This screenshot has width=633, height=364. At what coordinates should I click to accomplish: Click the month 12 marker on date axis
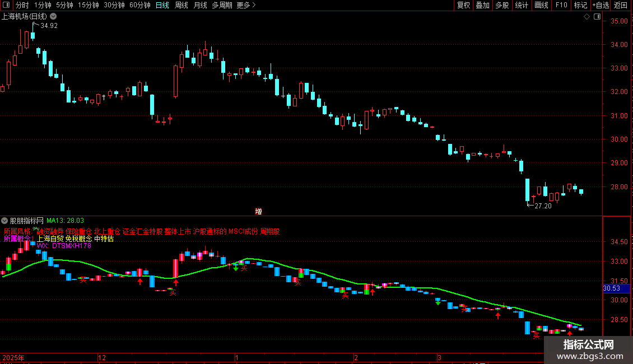coord(102,357)
